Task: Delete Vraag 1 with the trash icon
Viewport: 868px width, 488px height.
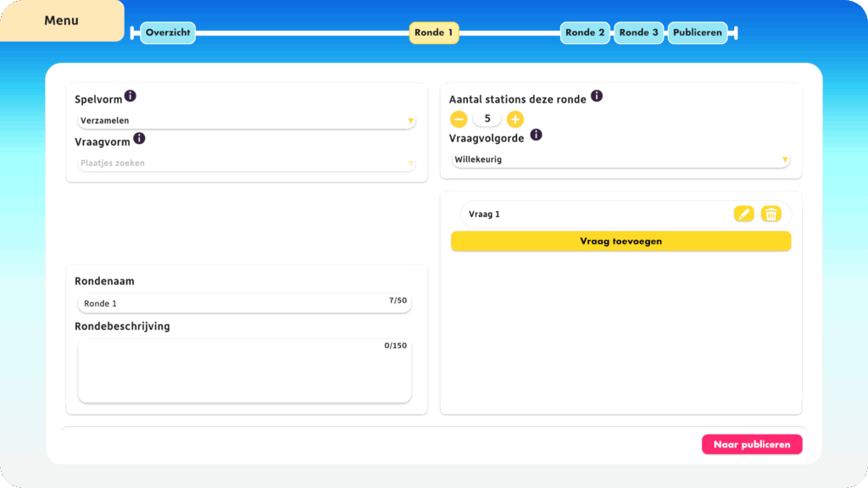Action: pos(771,214)
